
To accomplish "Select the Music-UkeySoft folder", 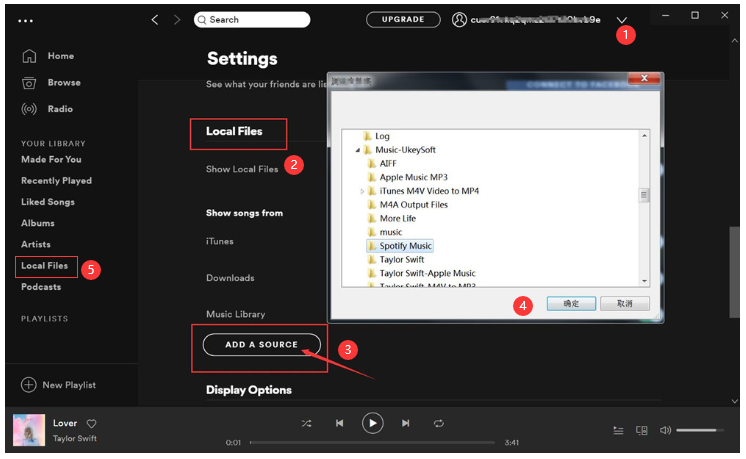I will (405, 150).
